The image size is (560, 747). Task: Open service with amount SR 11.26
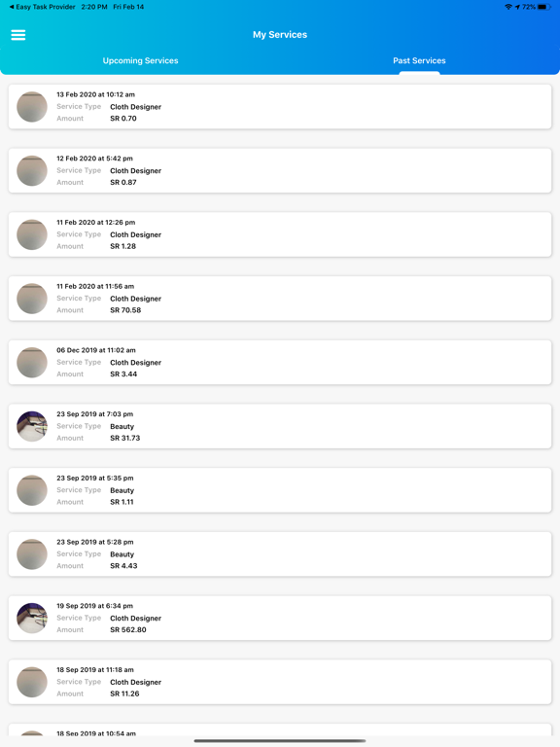pyautogui.click(x=280, y=682)
